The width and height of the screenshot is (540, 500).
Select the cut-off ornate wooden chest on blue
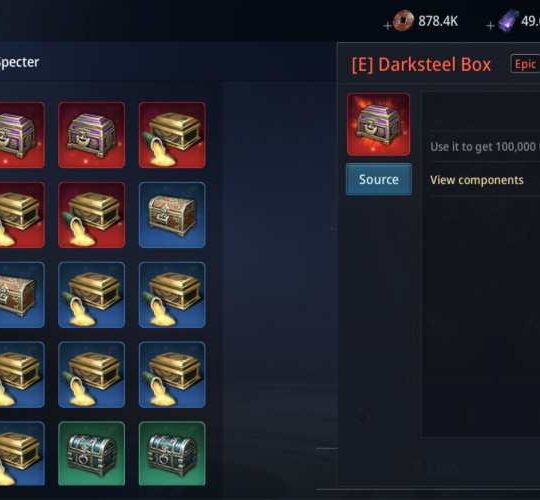click(x=22, y=295)
